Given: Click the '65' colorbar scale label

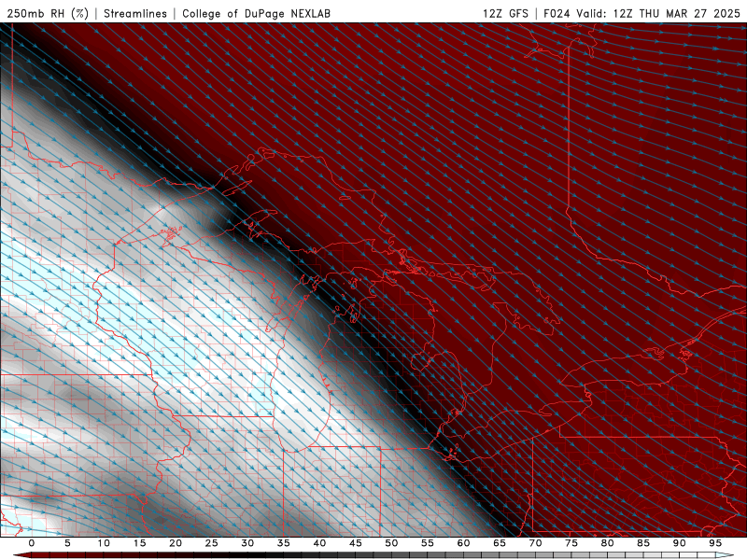Looking at the screenshot, I should tap(500, 543).
